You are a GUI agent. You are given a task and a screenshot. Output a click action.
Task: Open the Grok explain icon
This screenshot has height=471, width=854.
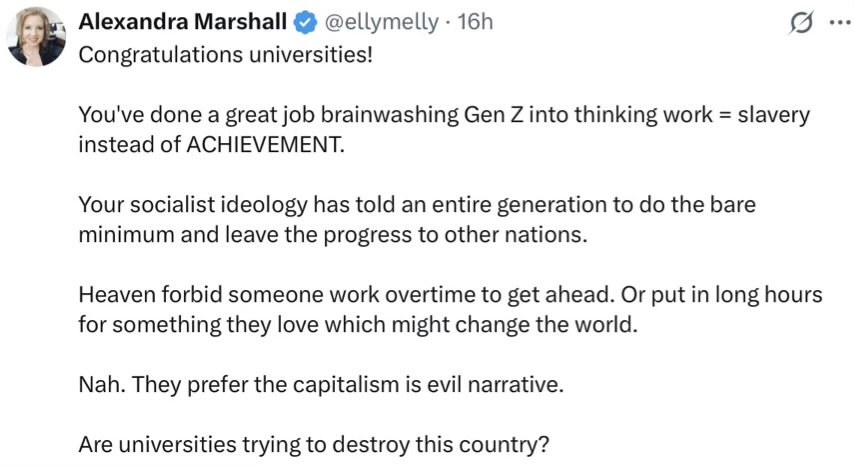pyautogui.click(x=801, y=22)
